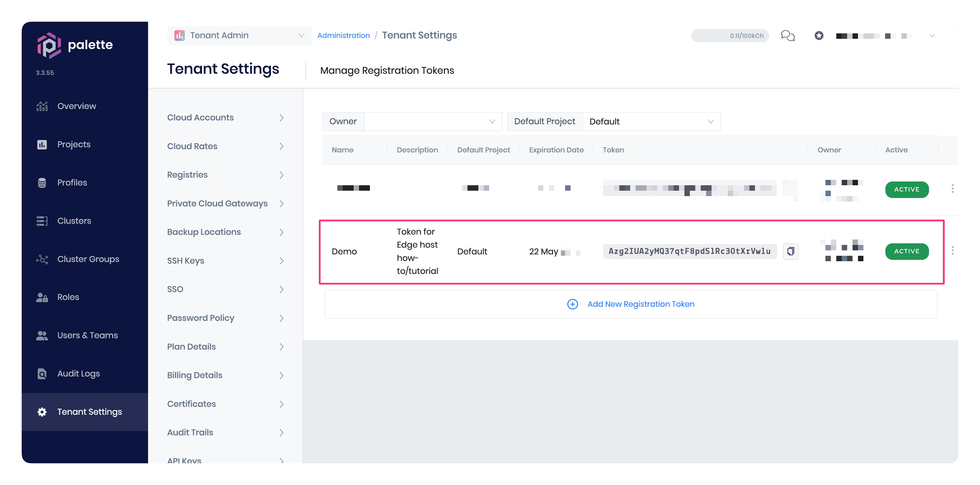Viewport: 980px width, 485px height.
Task: Click the Tenant Settings breadcrumb text
Action: click(419, 36)
